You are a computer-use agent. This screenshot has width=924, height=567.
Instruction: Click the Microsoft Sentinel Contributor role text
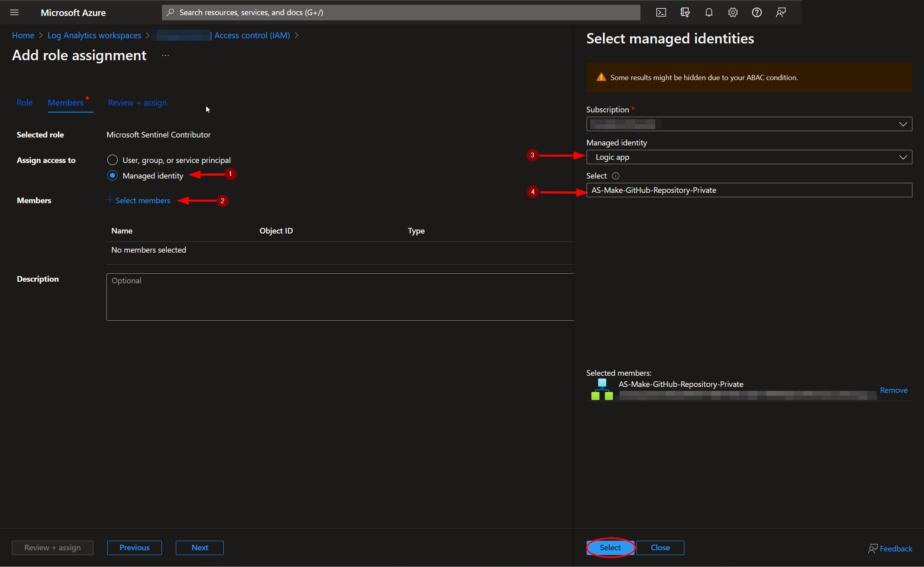158,135
